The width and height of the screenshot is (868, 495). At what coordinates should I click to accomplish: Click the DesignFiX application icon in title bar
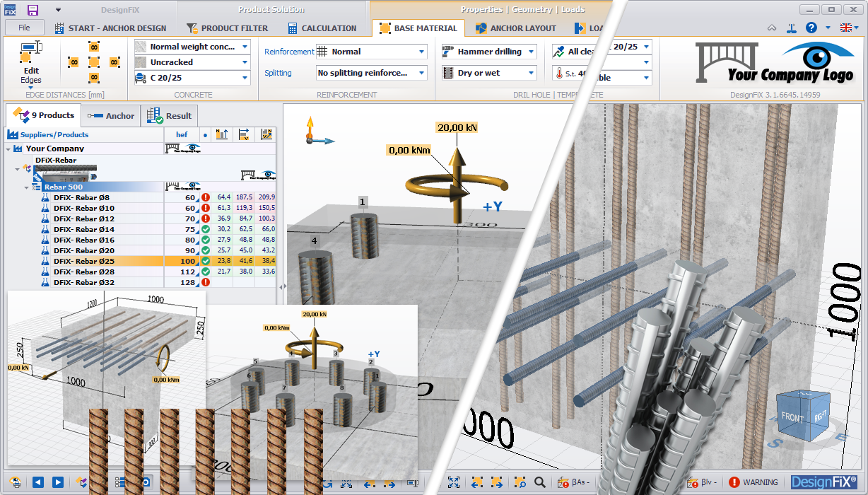coord(11,10)
